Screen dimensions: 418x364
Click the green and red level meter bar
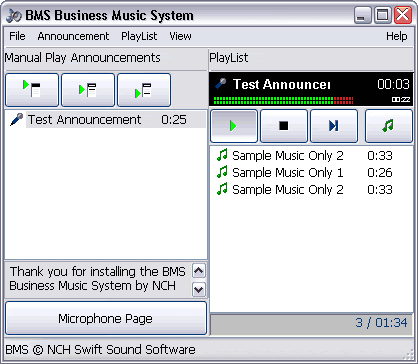pyautogui.click(x=283, y=100)
